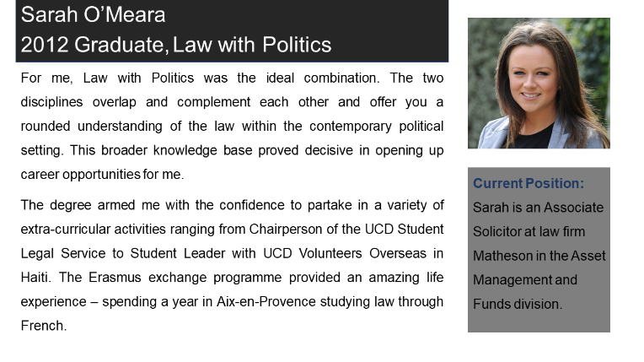
Task: Click the word "French." at the paragraph end
Action: 43,325
